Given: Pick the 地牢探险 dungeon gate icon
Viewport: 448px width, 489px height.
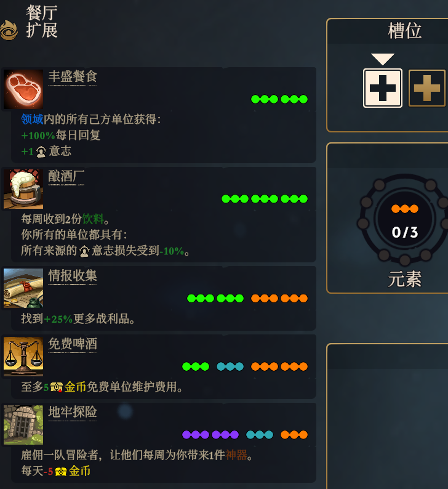Looking at the screenshot, I should (x=23, y=425).
